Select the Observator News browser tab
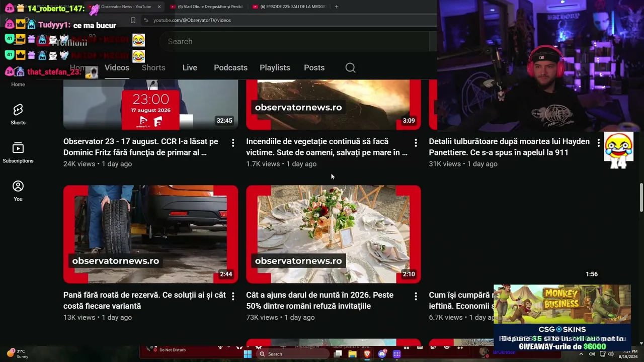This screenshot has height=362, width=644. tap(125, 7)
